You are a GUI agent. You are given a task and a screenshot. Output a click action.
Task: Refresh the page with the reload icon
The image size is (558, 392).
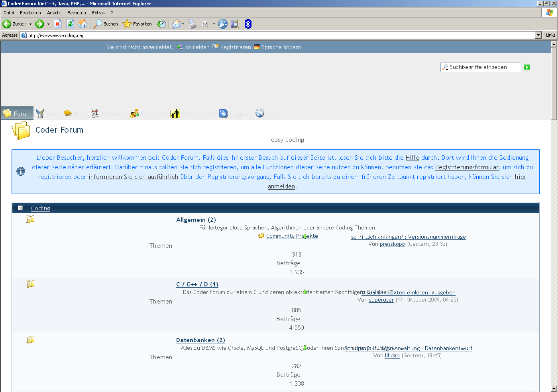click(x=70, y=24)
